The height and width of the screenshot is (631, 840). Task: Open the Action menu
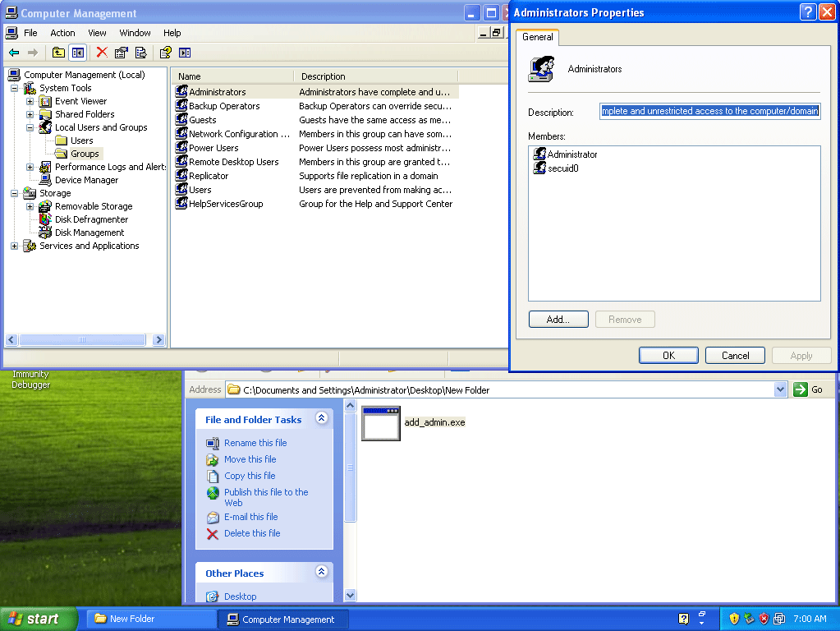(x=62, y=33)
